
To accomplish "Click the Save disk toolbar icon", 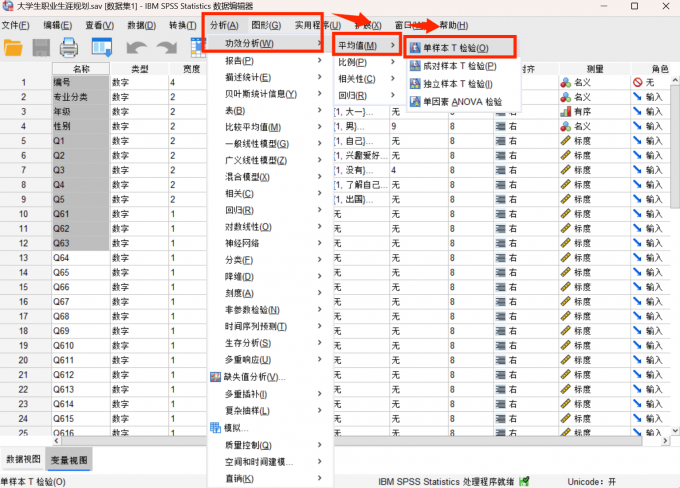I will coord(41,47).
